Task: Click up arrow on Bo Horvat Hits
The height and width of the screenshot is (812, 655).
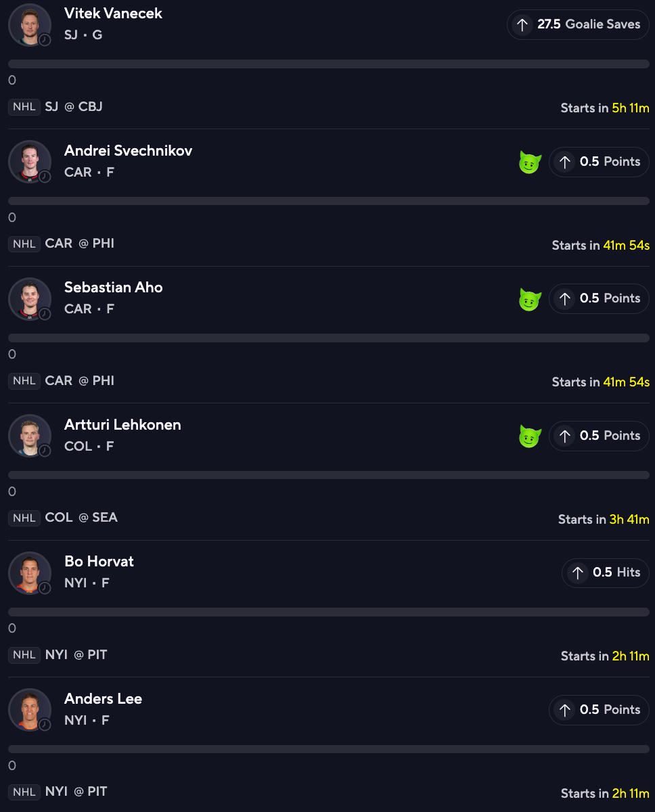Action: [x=577, y=573]
